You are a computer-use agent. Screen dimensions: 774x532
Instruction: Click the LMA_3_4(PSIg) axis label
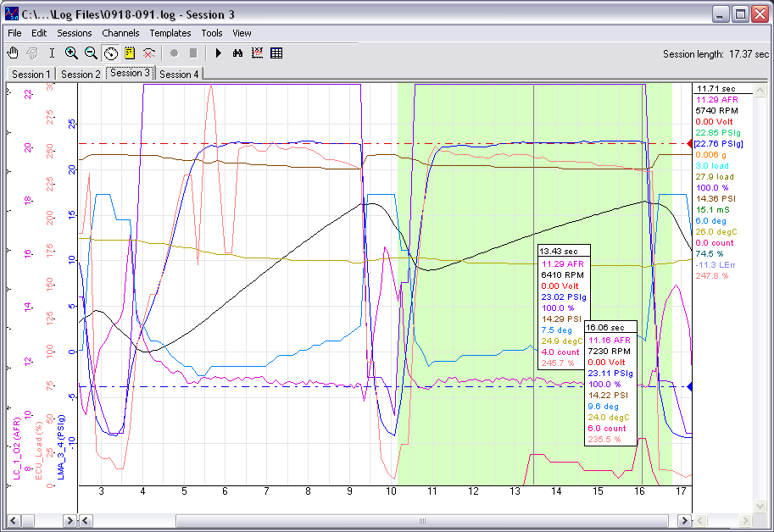click(x=62, y=446)
